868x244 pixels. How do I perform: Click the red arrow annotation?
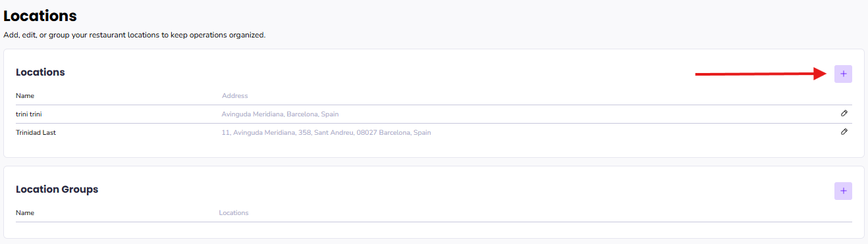pos(761,74)
